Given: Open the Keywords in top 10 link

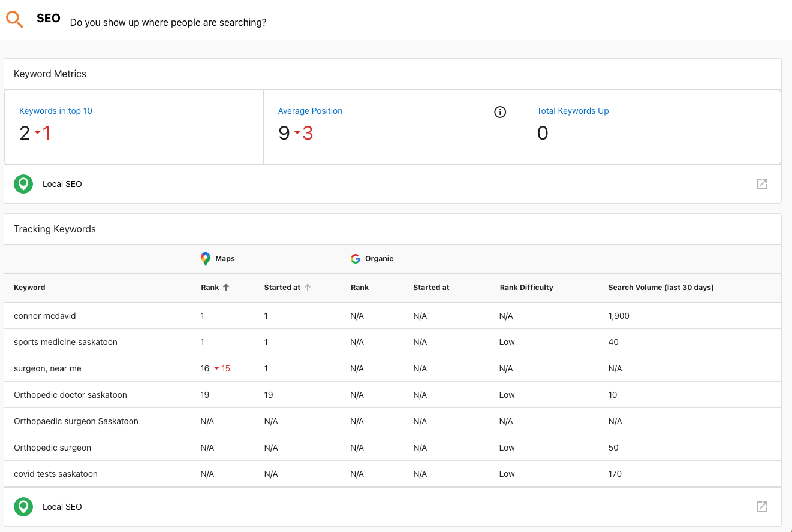Looking at the screenshot, I should 56,111.
